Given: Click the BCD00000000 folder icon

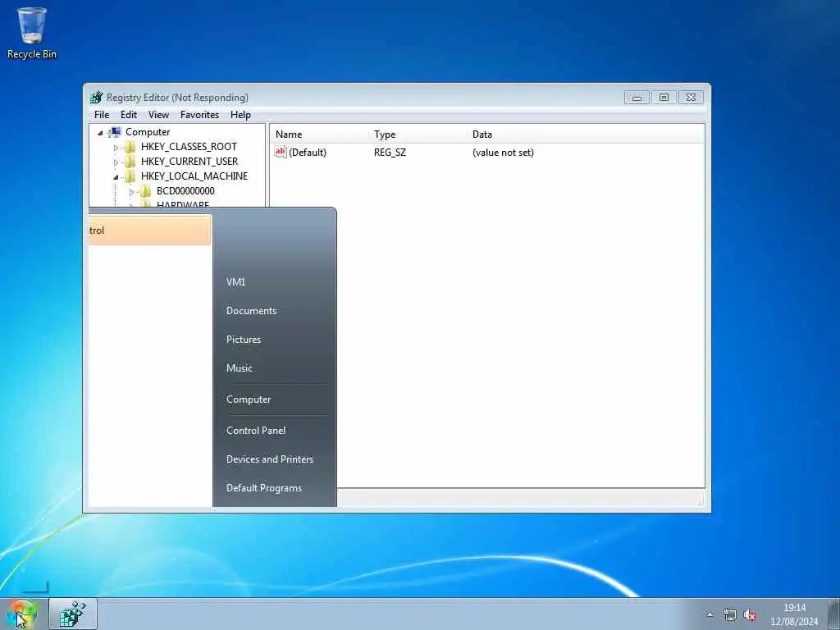Looking at the screenshot, I should 146,191.
